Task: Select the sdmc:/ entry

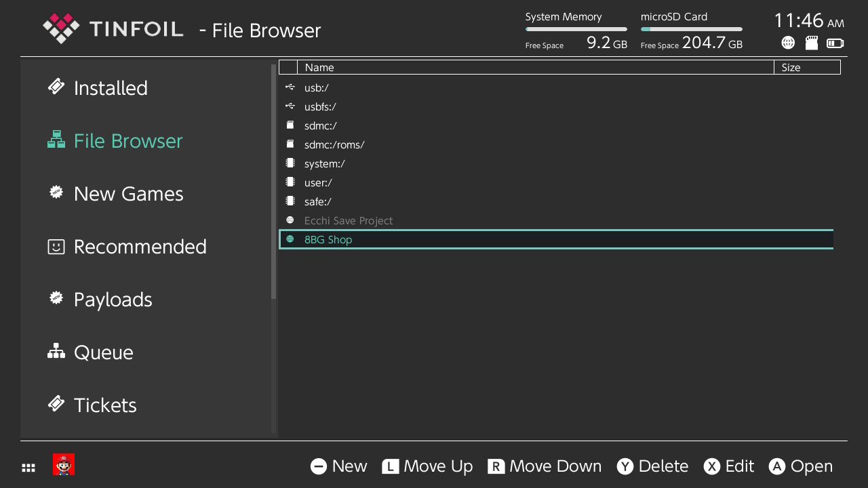Action: tap(556, 125)
